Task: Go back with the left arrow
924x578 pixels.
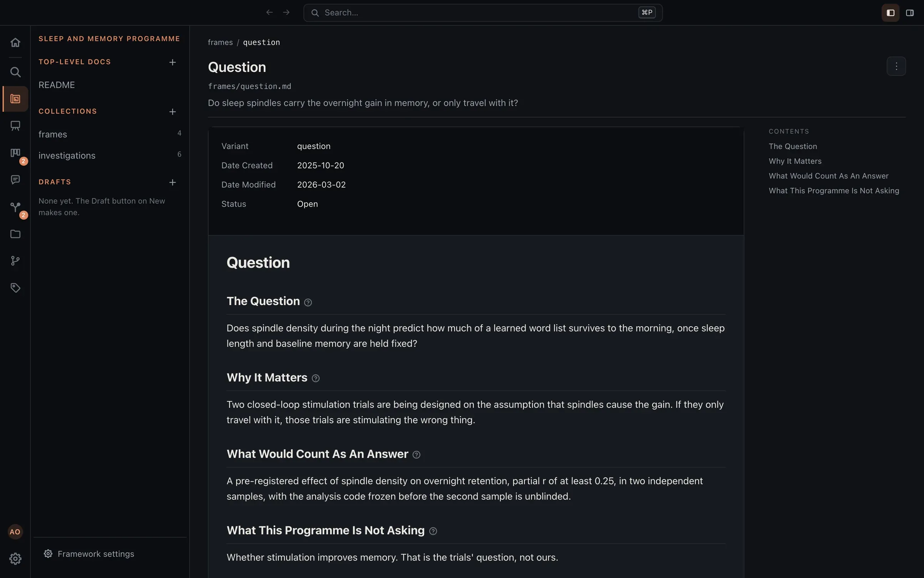Action: tap(269, 13)
